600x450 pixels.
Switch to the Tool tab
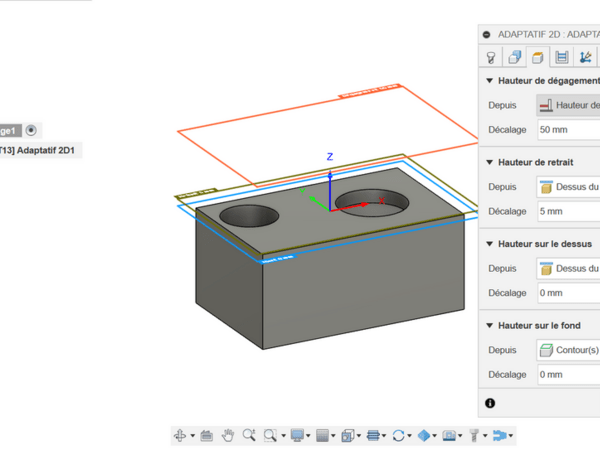pos(492,57)
